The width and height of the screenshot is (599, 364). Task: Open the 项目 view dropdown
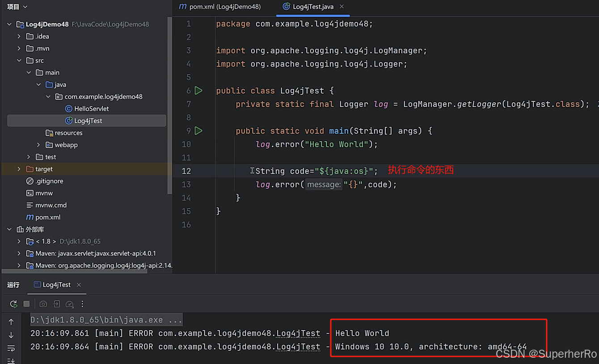17,7
